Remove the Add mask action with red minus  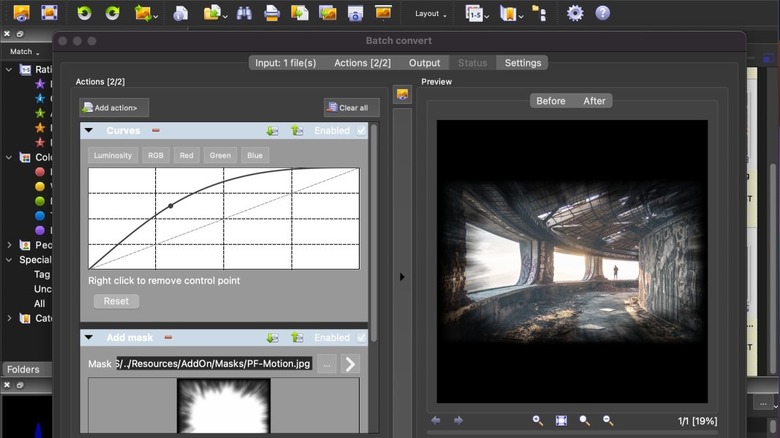click(168, 337)
